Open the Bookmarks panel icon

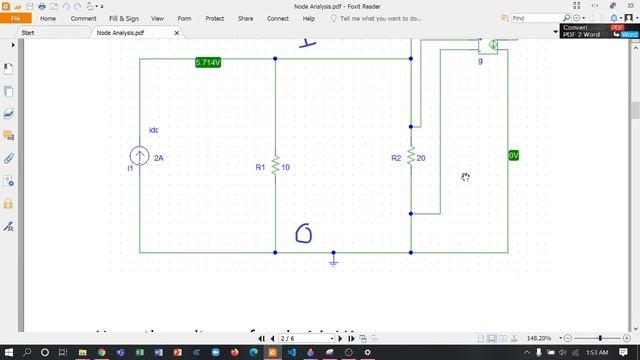(x=8, y=69)
